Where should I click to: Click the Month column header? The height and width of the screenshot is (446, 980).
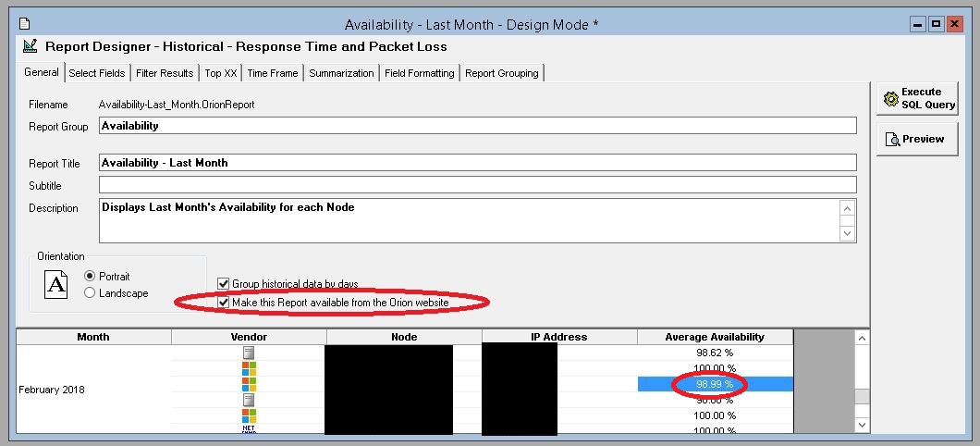coord(93,337)
